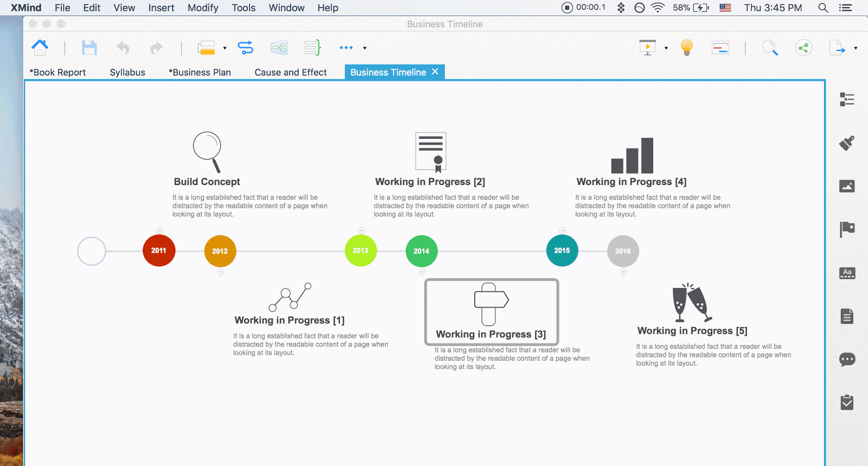Open the more options ellipsis in toolbar
Image resolution: width=868 pixels, height=466 pixels.
(x=346, y=48)
